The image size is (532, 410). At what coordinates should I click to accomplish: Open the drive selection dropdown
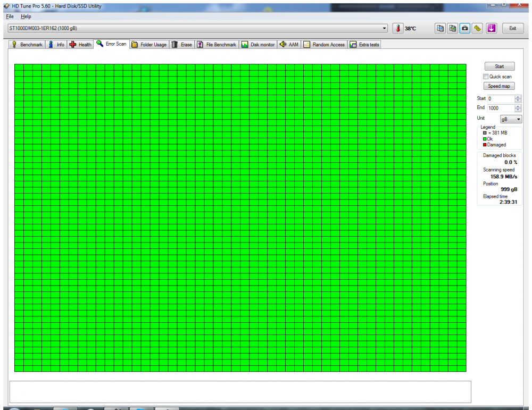click(385, 28)
